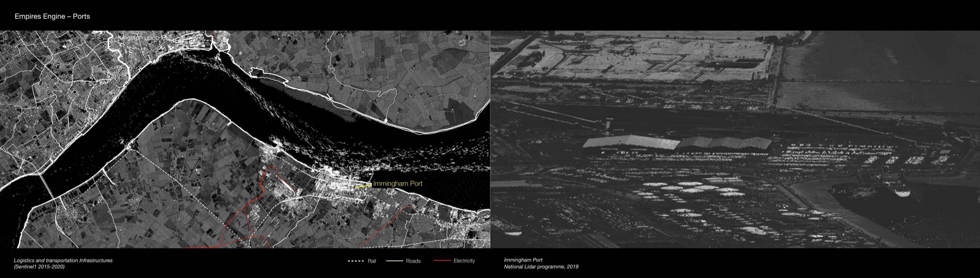980x278 pixels.
Task: Click the red Electricity legend line
Action: tap(442, 261)
